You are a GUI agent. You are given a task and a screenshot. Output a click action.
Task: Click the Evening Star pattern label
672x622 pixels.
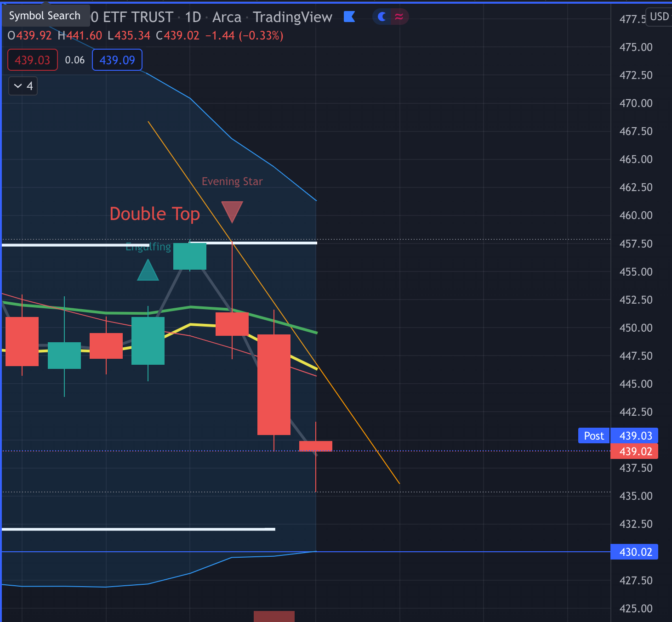[x=232, y=181]
